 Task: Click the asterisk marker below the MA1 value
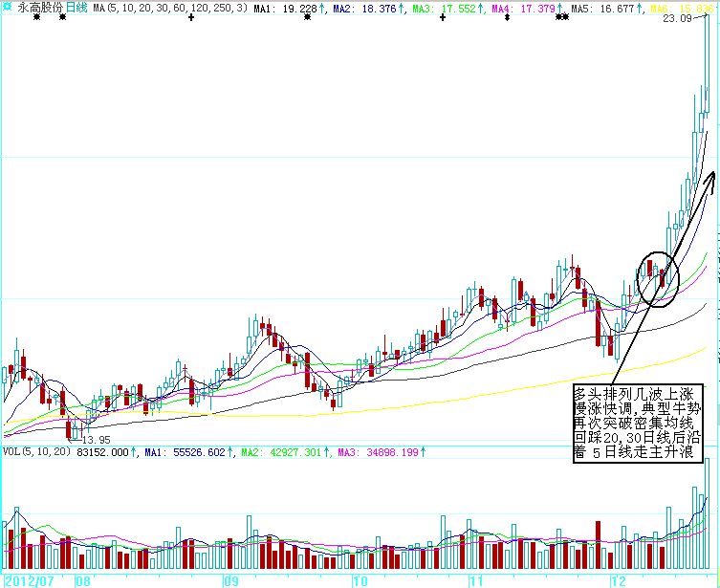point(307,18)
